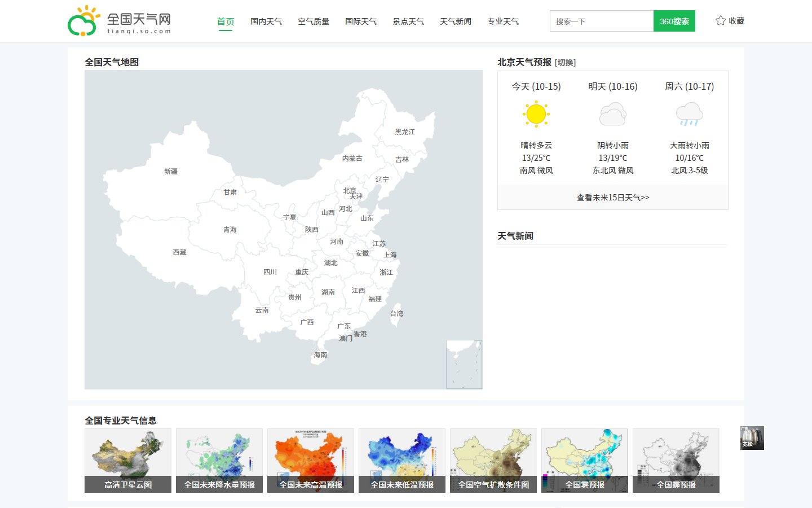Screen dimensions: 812x508
Task: Go to the 首页 tab
Action: pyautogui.click(x=226, y=21)
